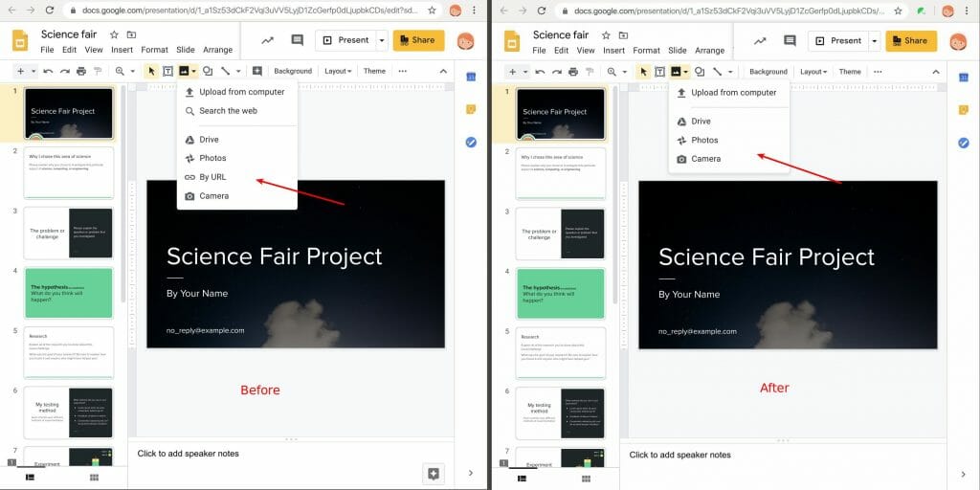980x490 pixels.
Task: Open Keep notes side icon in Before screenshot
Action: 471,109
